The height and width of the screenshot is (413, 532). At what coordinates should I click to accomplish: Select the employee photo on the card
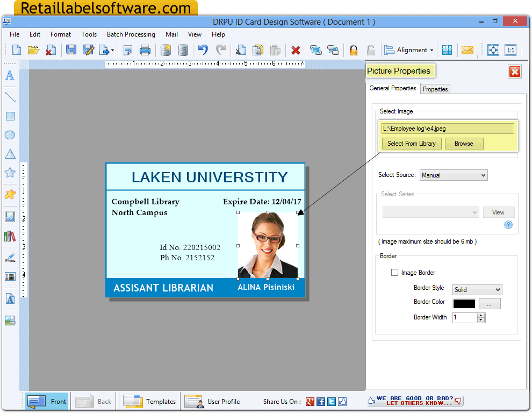click(x=268, y=245)
